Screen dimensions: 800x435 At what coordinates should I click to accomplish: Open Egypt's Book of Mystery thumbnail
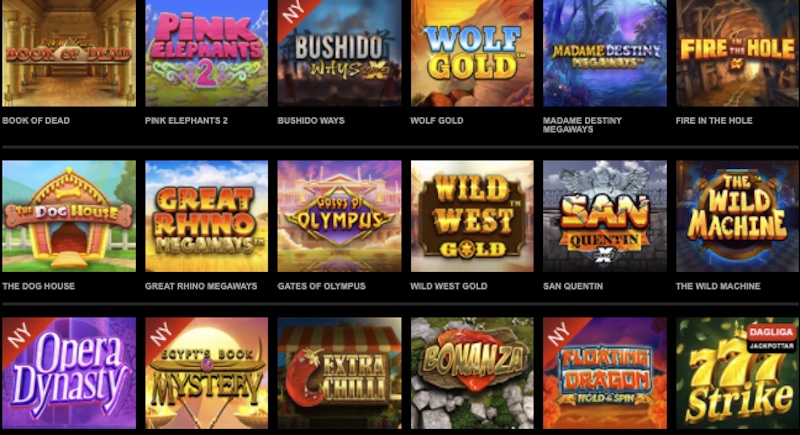(x=207, y=373)
